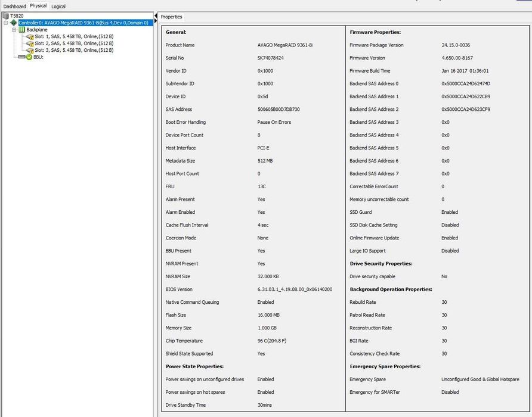Click the splitter expand-right arrow
This screenshot has width=532, height=417.
tap(156, 21)
